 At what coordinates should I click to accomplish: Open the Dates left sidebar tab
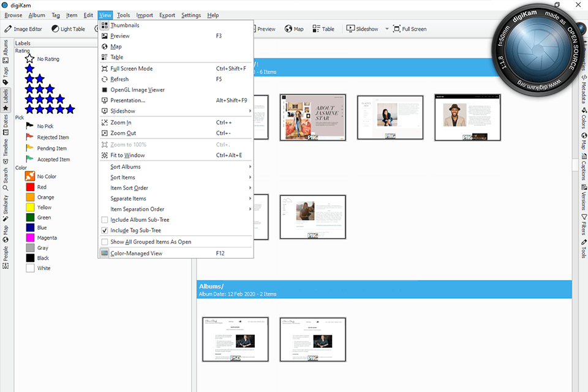(x=6, y=125)
